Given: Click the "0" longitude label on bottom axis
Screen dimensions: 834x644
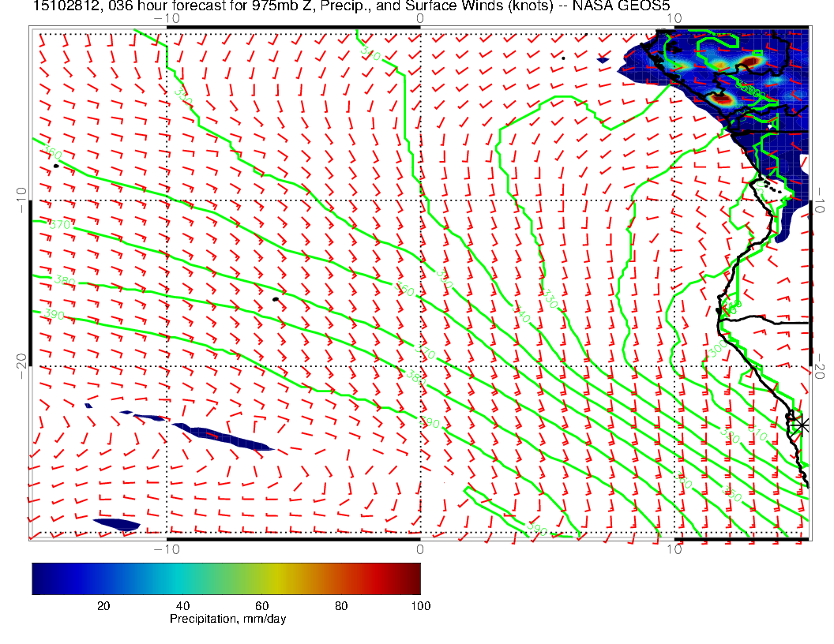Looking at the screenshot, I should tap(420, 549).
